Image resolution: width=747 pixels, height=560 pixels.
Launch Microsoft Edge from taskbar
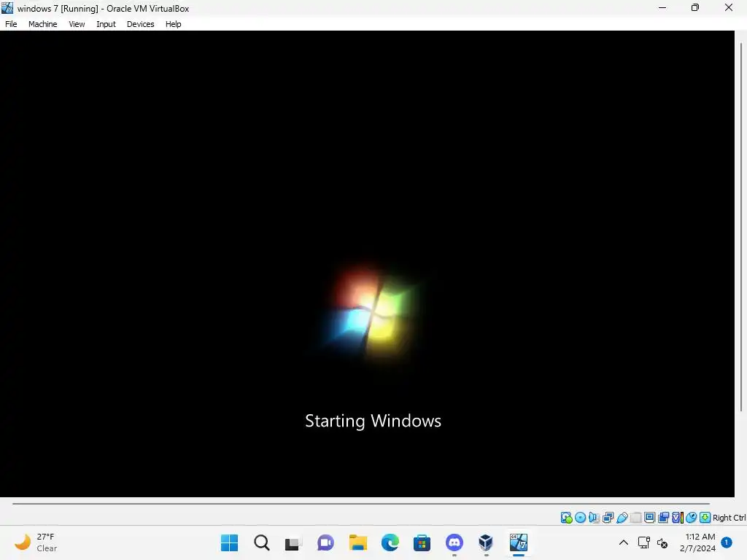click(390, 542)
